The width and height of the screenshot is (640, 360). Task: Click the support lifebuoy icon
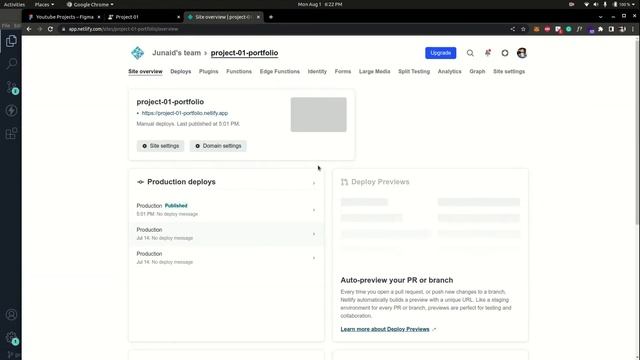click(x=505, y=53)
